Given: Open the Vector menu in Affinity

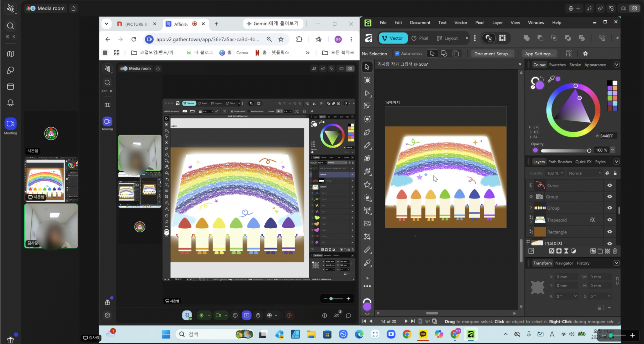Looking at the screenshot, I should tap(461, 22).
